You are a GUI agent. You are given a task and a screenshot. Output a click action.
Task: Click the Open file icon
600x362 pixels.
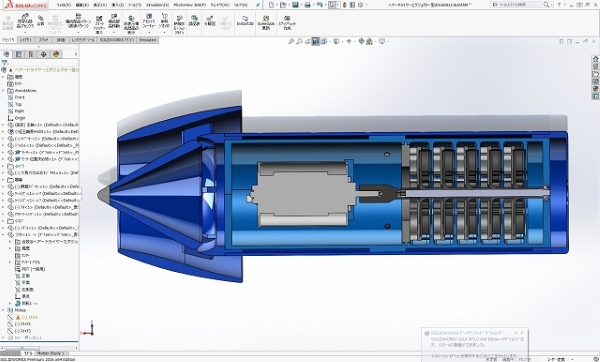coord(283,5)
